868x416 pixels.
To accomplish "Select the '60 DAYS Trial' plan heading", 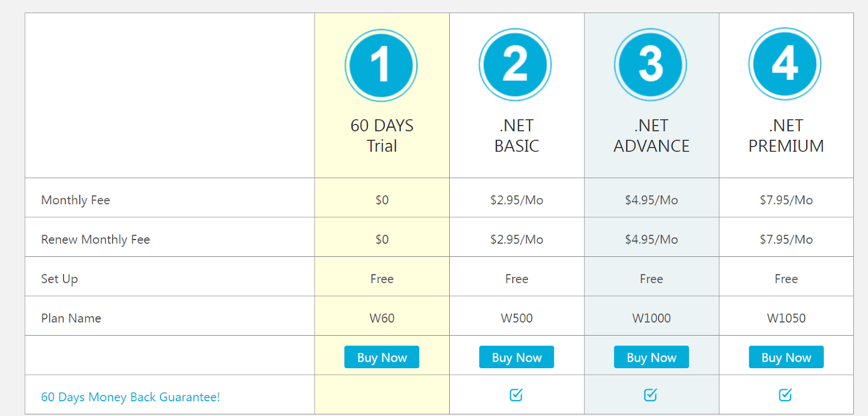I will [382, 136].
